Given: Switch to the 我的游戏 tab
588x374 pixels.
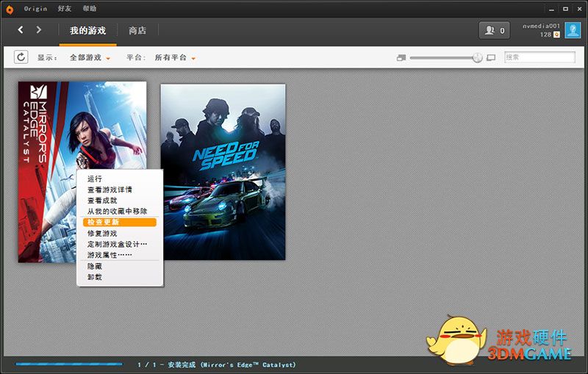Looking at the screenshot, I should click(x=87, y=31).
